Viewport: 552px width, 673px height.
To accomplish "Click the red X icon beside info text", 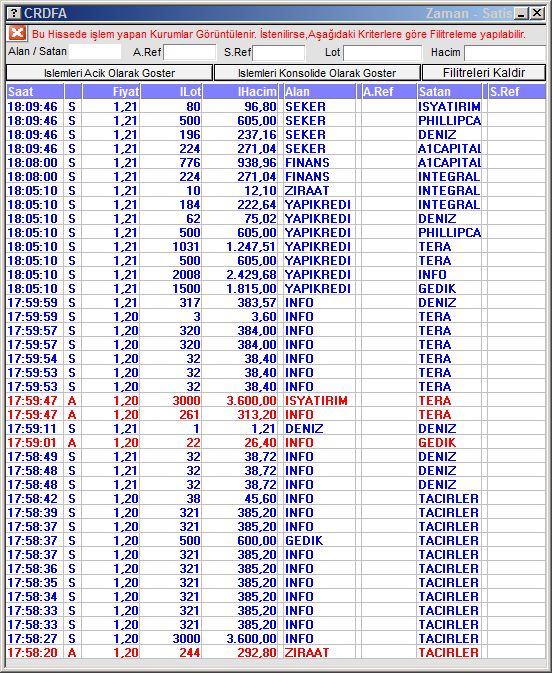I will click(18, 33).
